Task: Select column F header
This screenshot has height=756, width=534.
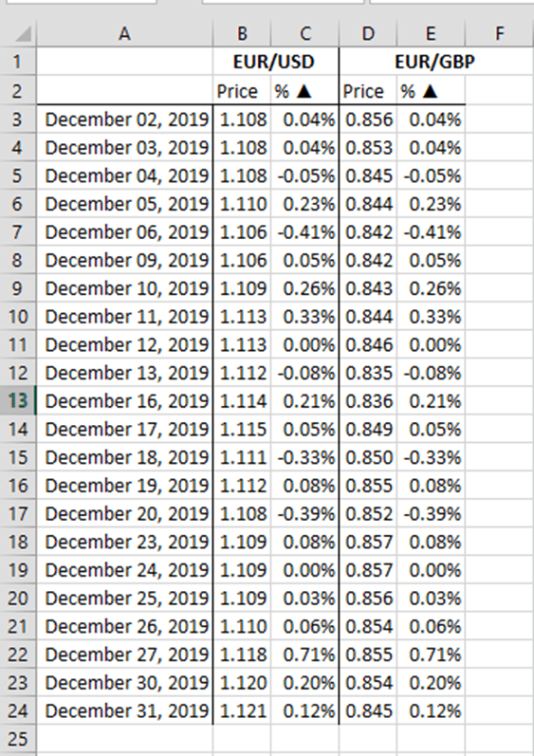Action: click(x=500, y=33)
